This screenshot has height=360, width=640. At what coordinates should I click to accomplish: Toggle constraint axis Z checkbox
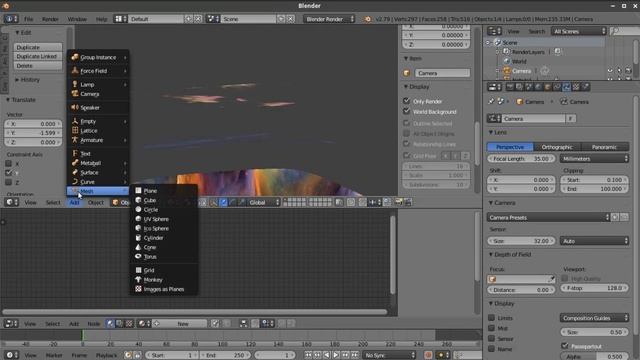pyautogui.click(x=9, y=182)
